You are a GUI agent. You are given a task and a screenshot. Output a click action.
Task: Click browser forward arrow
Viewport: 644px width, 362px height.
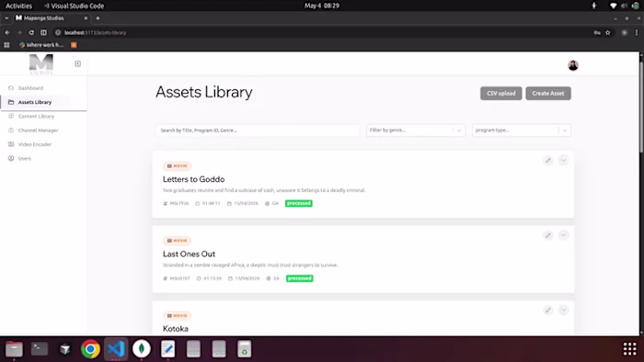(19, 32)
